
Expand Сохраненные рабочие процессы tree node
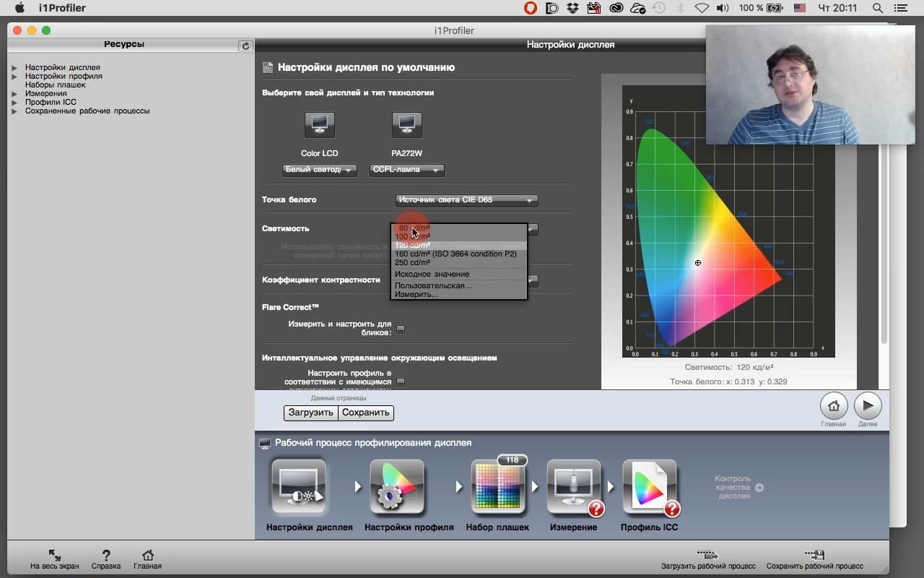14,111
